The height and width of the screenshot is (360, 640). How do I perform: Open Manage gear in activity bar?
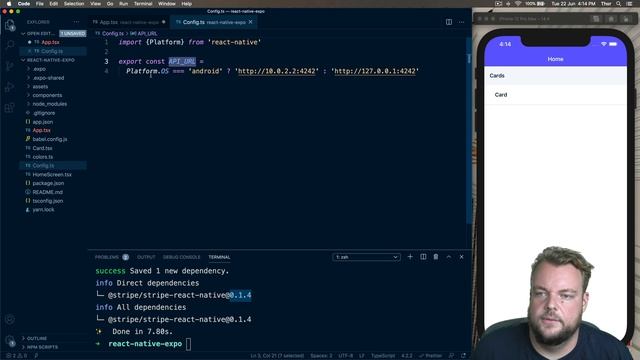(x=9, y=340)
